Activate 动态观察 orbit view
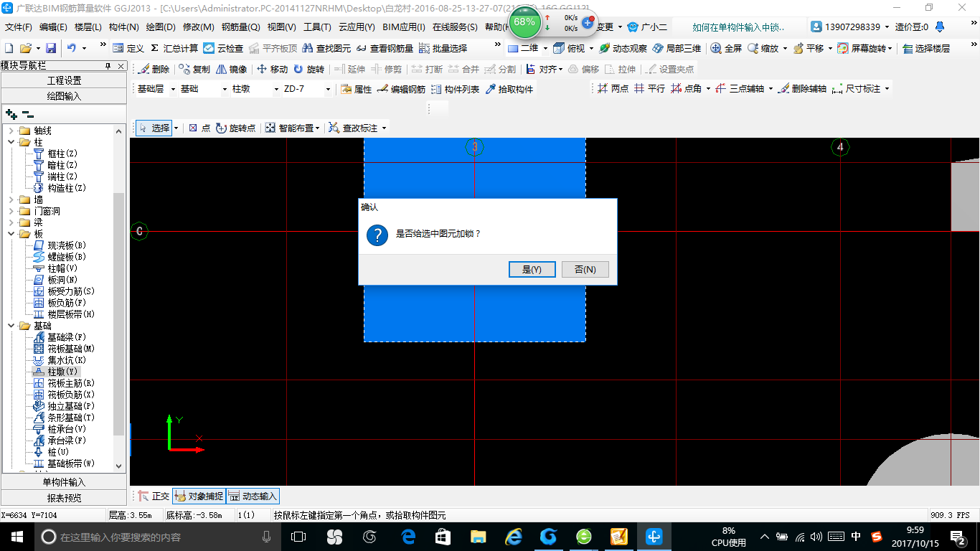 click(x=623, y=48)
